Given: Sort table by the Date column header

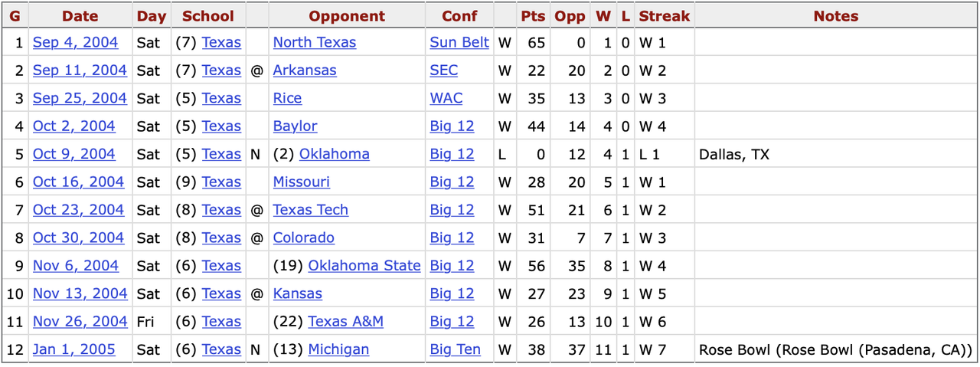Looking at the screenshot, I should 80,16.
